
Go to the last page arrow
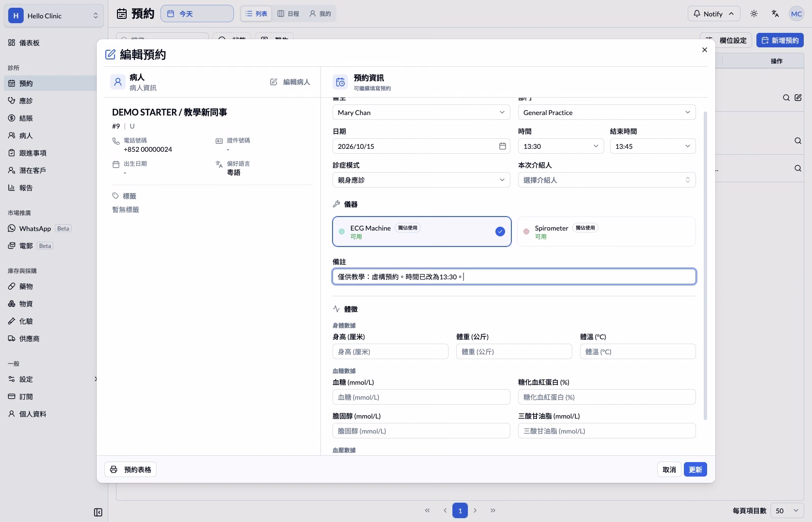tap(493, 510)
